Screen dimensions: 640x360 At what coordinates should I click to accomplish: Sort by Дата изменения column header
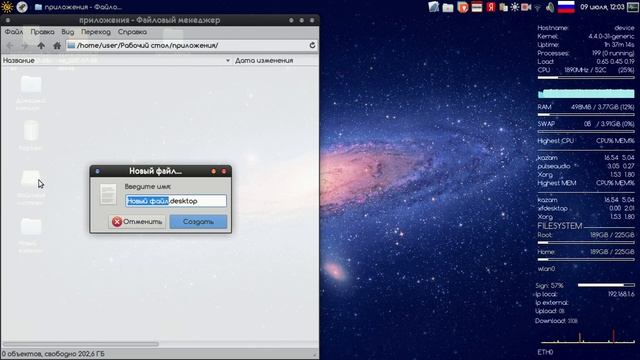click(x=264, y=60)
